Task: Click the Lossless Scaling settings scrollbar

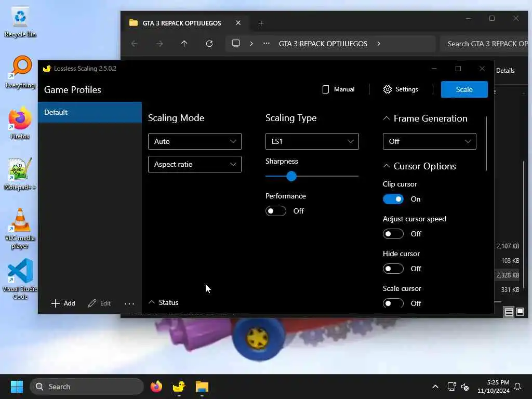Action: point(486,143)
